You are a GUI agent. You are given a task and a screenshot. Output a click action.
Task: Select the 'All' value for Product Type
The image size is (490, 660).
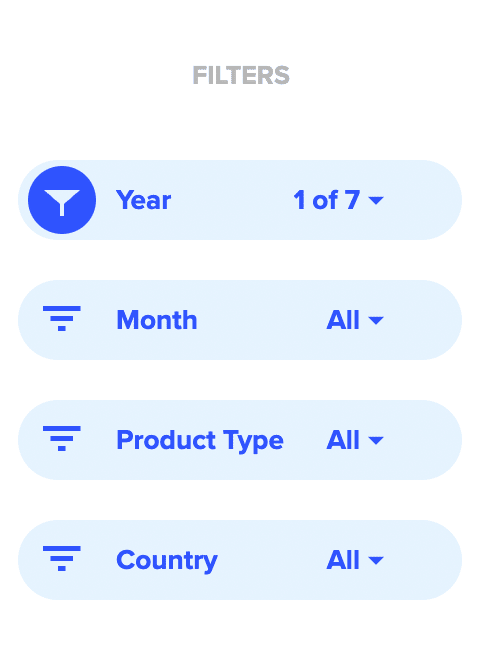[343, 440]
